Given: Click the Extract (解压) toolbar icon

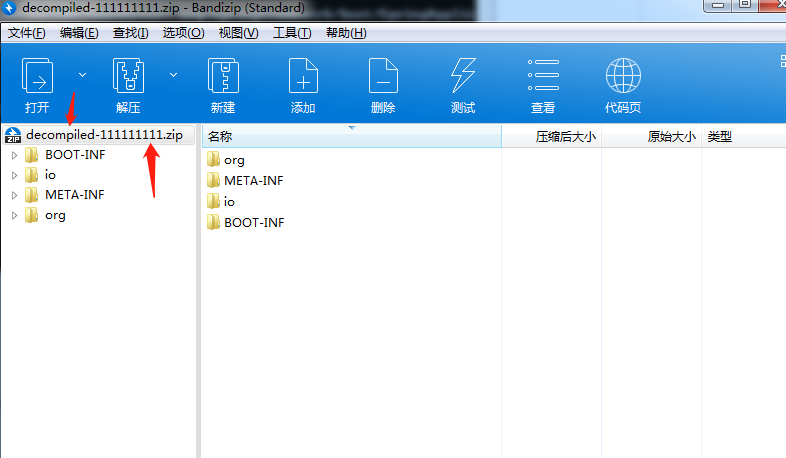Looking at the screenshot, I should tap(128, 76).
